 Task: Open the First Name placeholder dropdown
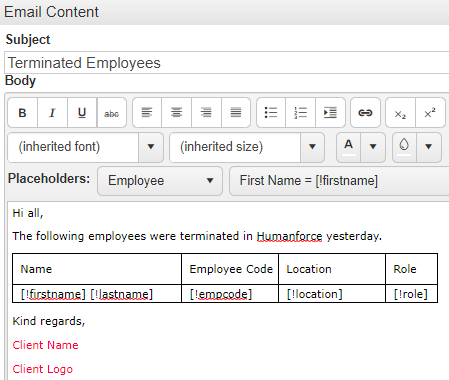click(339, 181)
